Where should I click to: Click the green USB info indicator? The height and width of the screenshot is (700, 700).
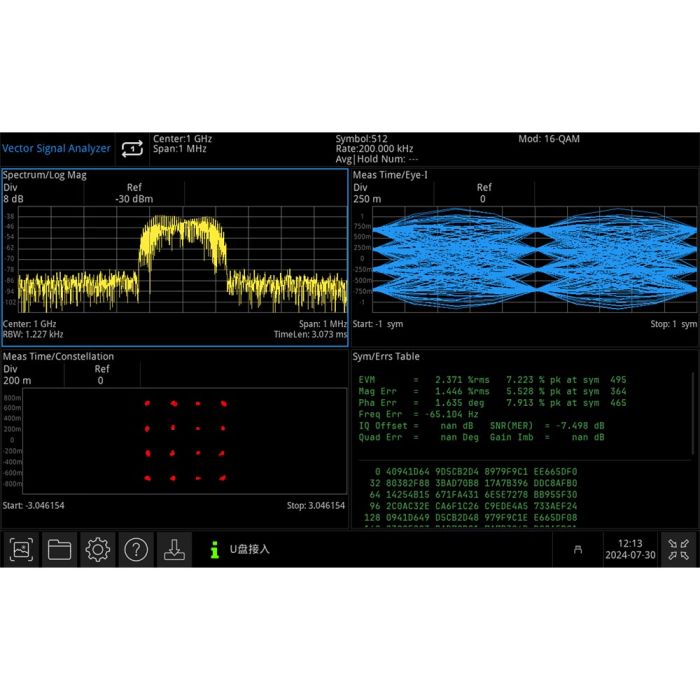pos(214,549)
